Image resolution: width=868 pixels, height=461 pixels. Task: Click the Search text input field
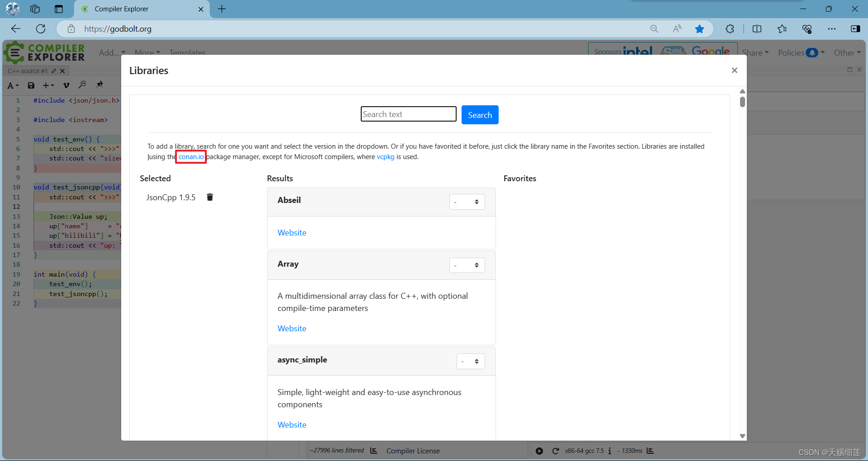[x=409, y=114]
